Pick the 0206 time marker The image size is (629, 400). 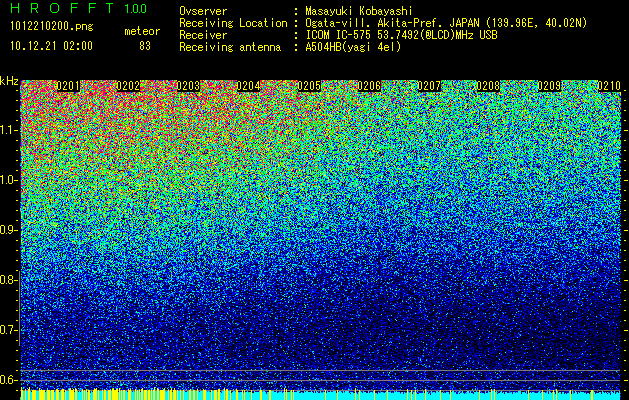pyautogui.click(x=369, y=86)
